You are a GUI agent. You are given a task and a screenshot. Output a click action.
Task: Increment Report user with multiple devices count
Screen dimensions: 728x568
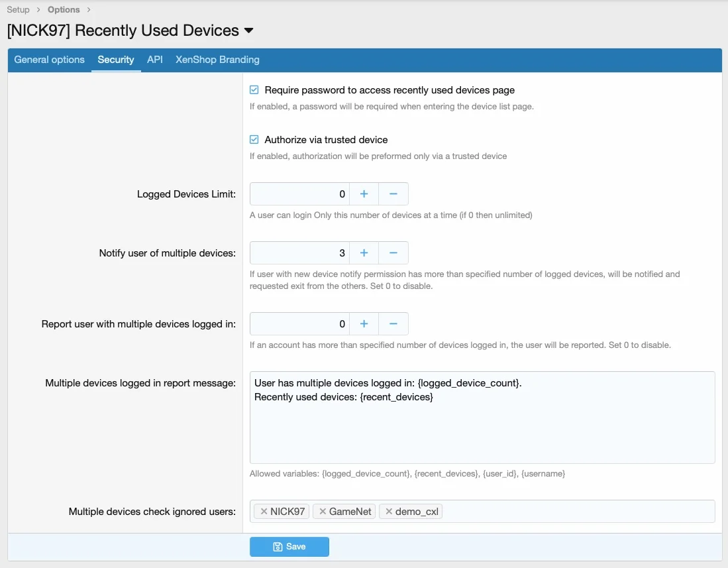pyautogui.click(x=364, y=324)
